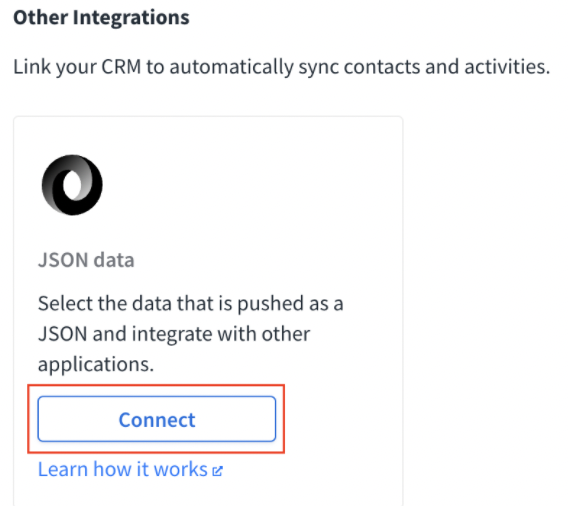
Task: Open the Learn how it works link
Action: click(130, 469)
